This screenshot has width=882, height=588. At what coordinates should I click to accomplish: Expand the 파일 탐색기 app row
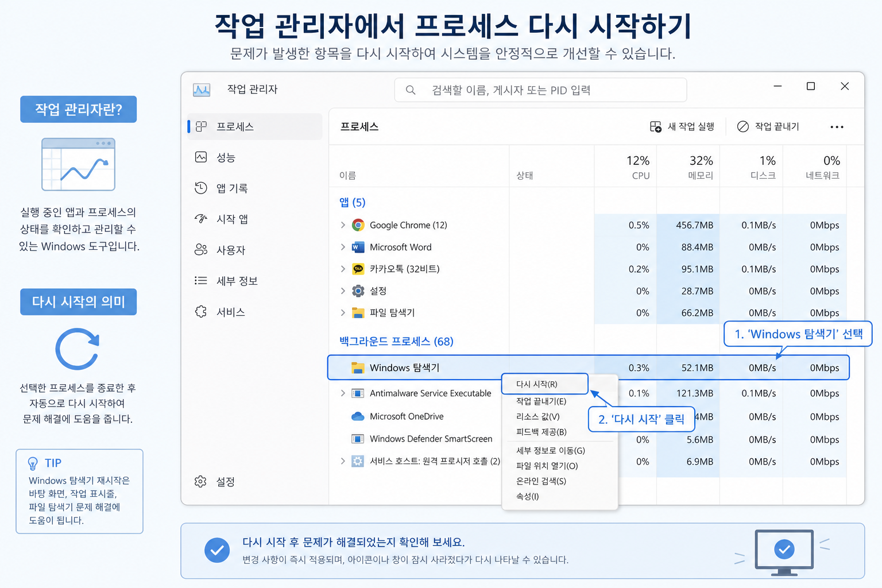tap(343, 313)
